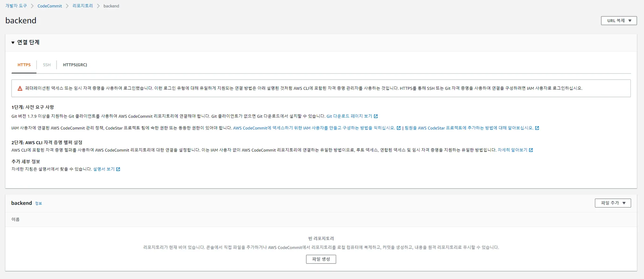Click the 파일 생성 button
Screen dimensions: 644x279
click(x=321, y=259)
